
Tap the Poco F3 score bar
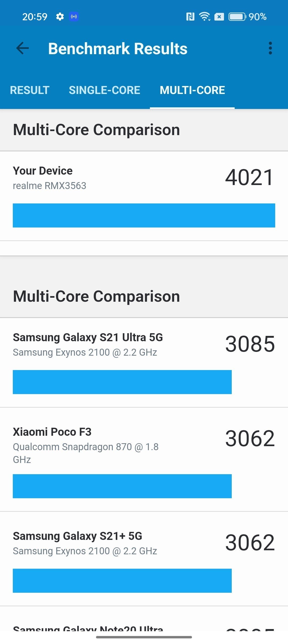(122, 486)
